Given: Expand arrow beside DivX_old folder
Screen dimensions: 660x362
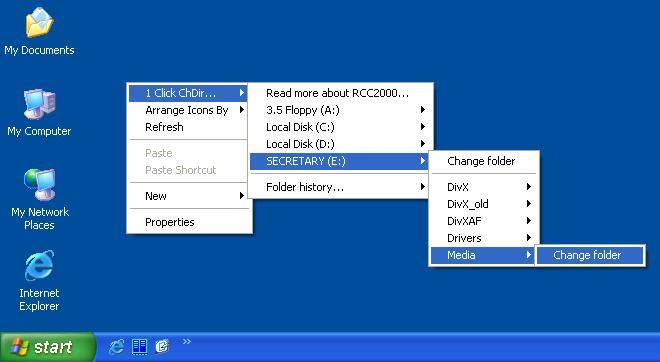Looking at the screenshot, I should [x=529, y=204].
